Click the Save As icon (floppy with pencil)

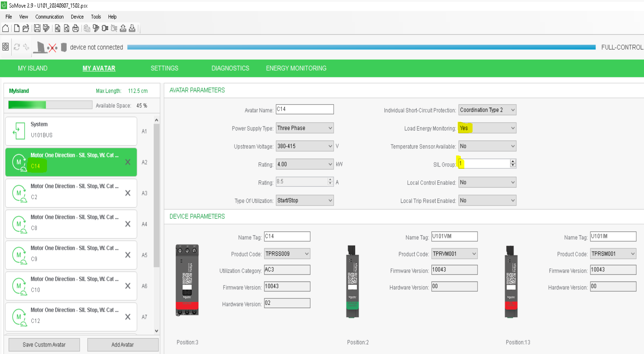46,28
